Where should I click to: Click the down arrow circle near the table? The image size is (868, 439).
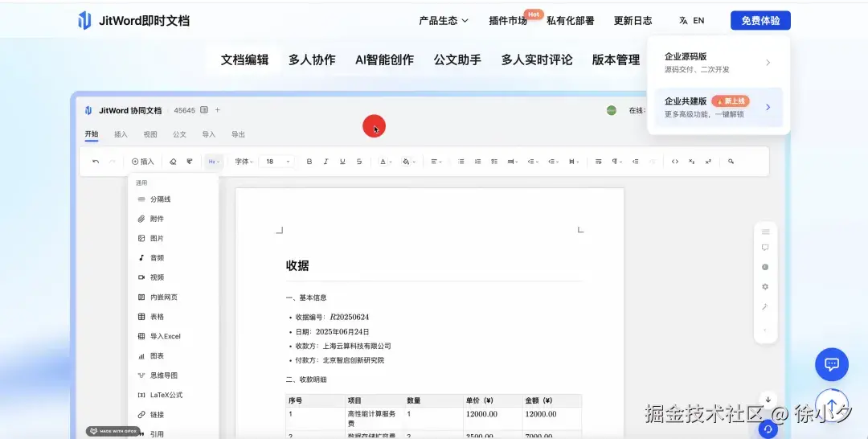point(768,399)
